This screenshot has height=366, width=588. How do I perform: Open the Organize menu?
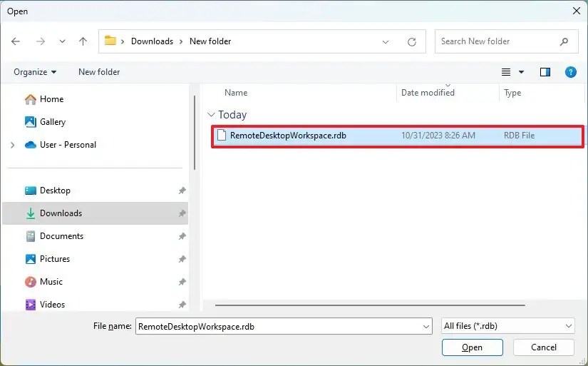click(x=35, y=71)
